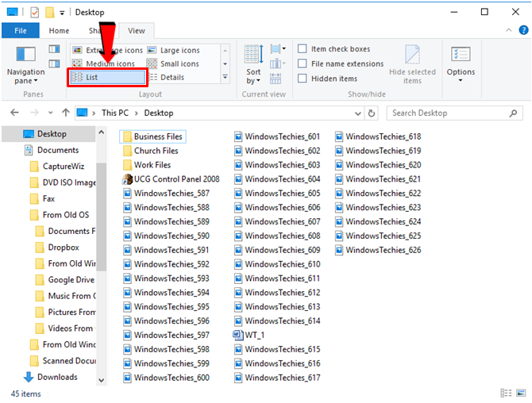This screenshot has height=403, width=532.
Task: Switch to the Home tab
Action: 59,30
